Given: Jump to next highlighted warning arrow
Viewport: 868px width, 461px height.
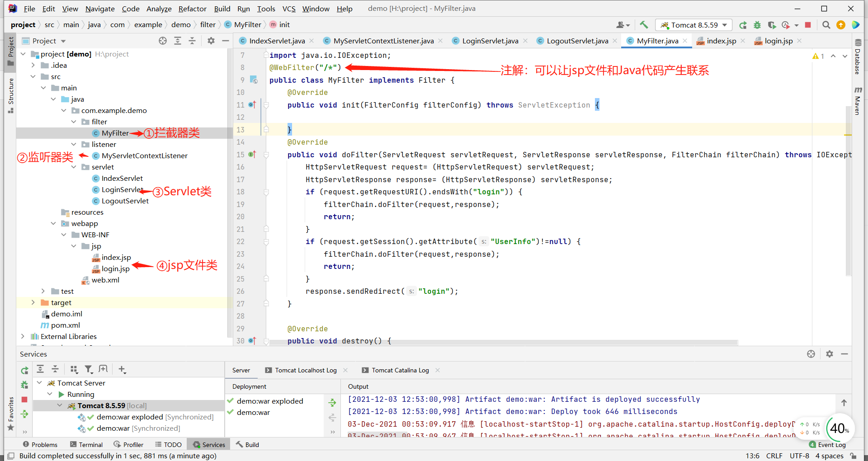Looking at the screenshot, I should click(844, 56).
